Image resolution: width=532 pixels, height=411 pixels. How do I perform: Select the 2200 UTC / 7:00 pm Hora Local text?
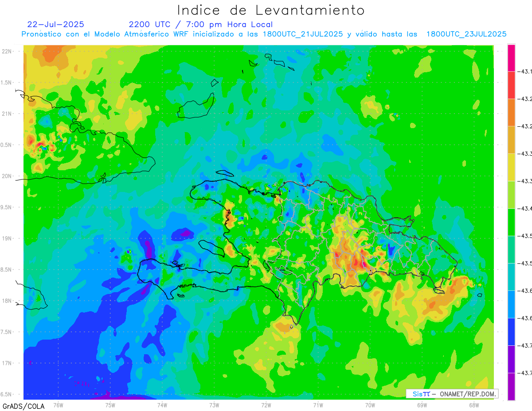[201, 24]
